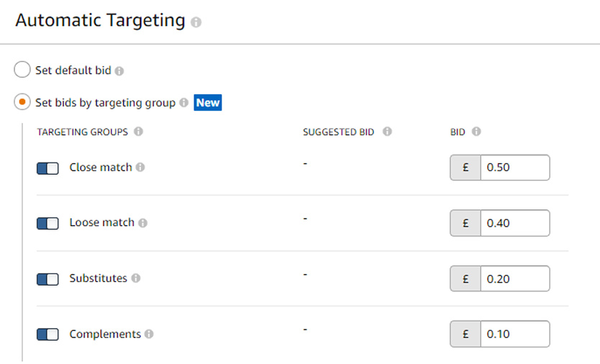Click Complements info icon
The height and width of the screenshot is (364, 600).
point(149,334)
